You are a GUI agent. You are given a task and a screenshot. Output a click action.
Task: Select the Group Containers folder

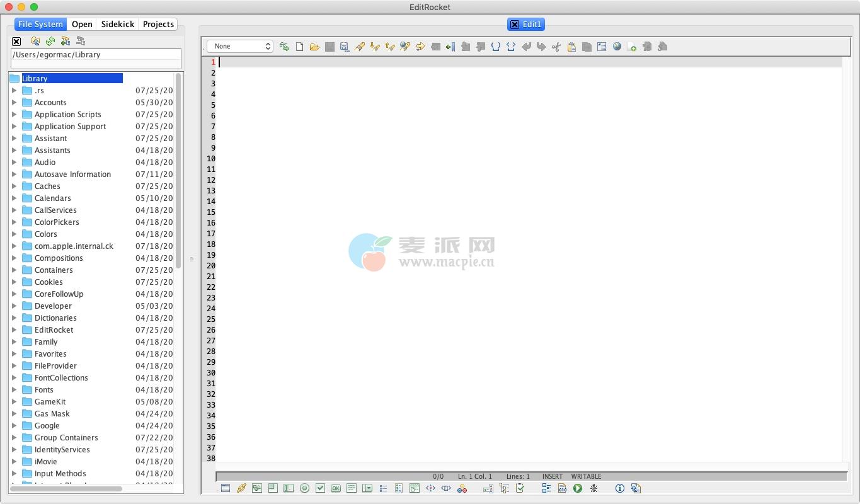coord(66,438)
